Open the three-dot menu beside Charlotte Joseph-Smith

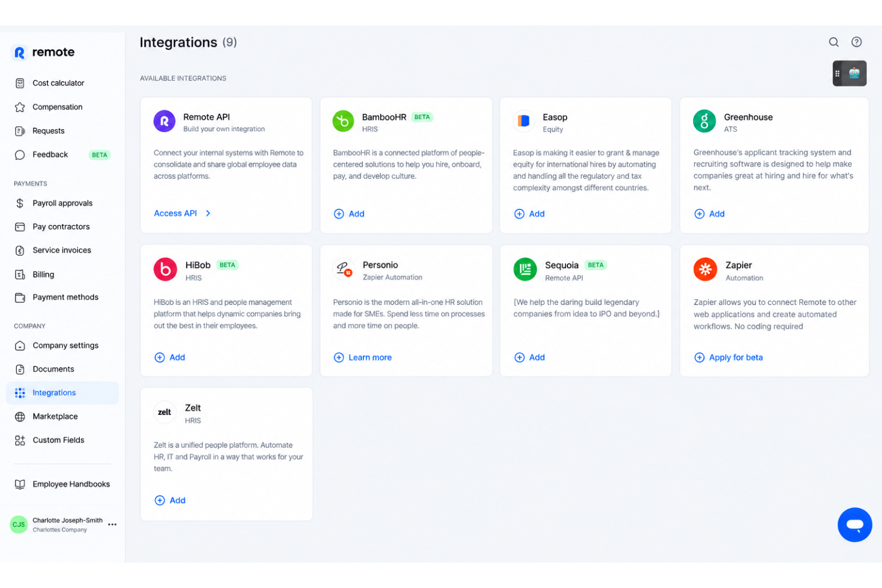point(113,525)
